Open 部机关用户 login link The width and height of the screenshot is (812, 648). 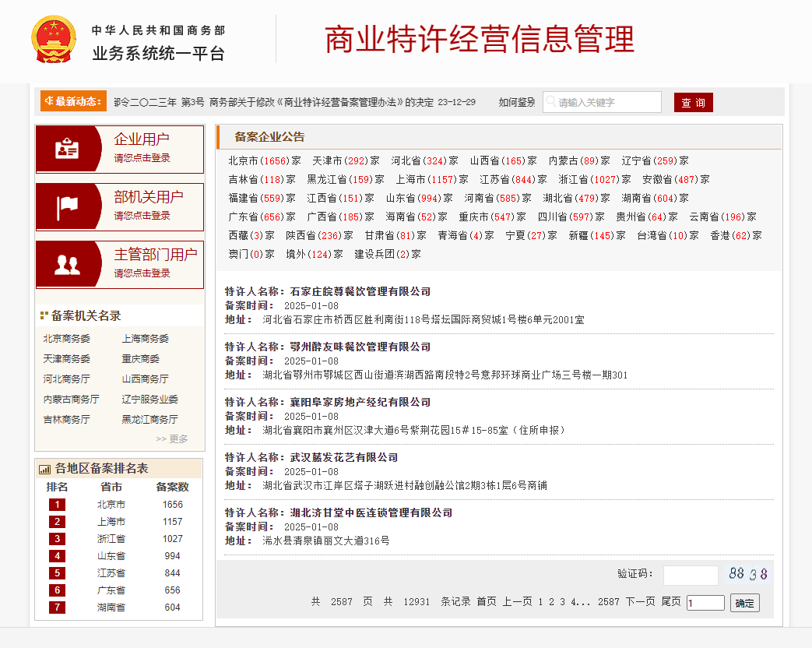[x=120, y=207]
